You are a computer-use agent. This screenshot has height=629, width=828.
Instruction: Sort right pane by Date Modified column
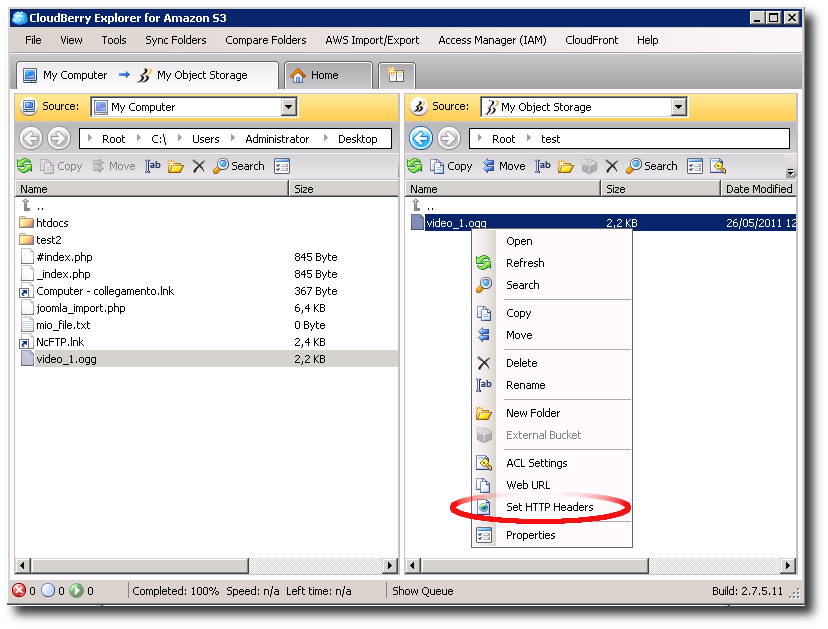pyautogui.click(x=758, y=189)
